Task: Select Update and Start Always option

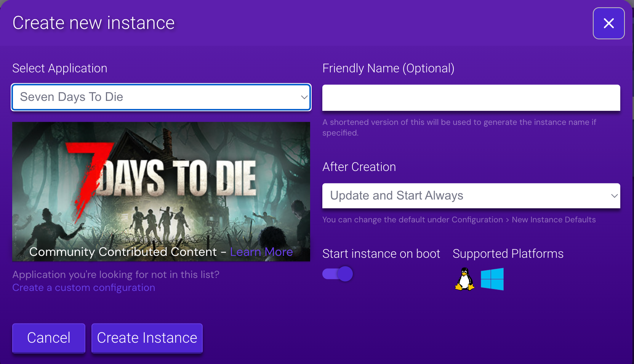Action: click(x=471, y=196)
